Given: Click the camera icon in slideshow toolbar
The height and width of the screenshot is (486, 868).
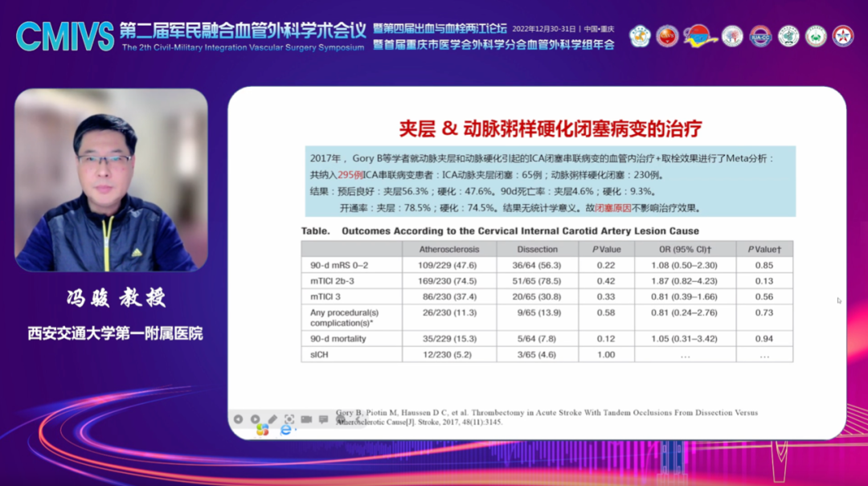Looking at the screenshot, I should pyautogui.click(x=306, y=419).
